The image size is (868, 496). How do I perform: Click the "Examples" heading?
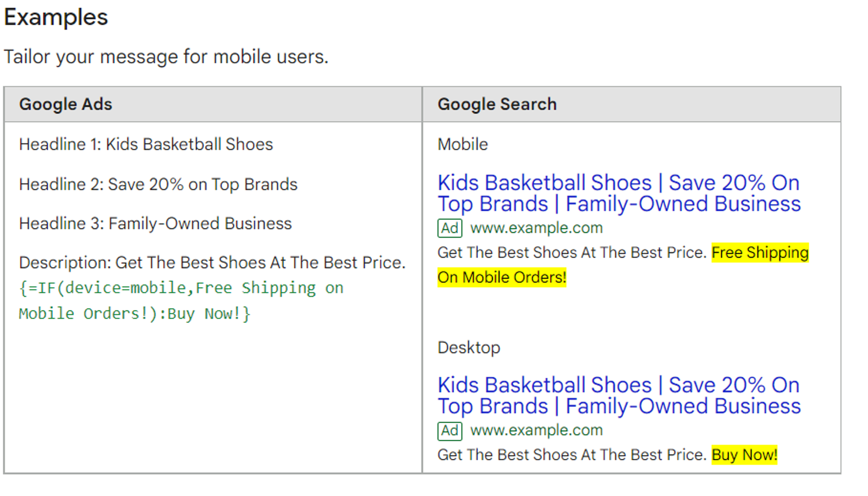click(x=56, y=17)
